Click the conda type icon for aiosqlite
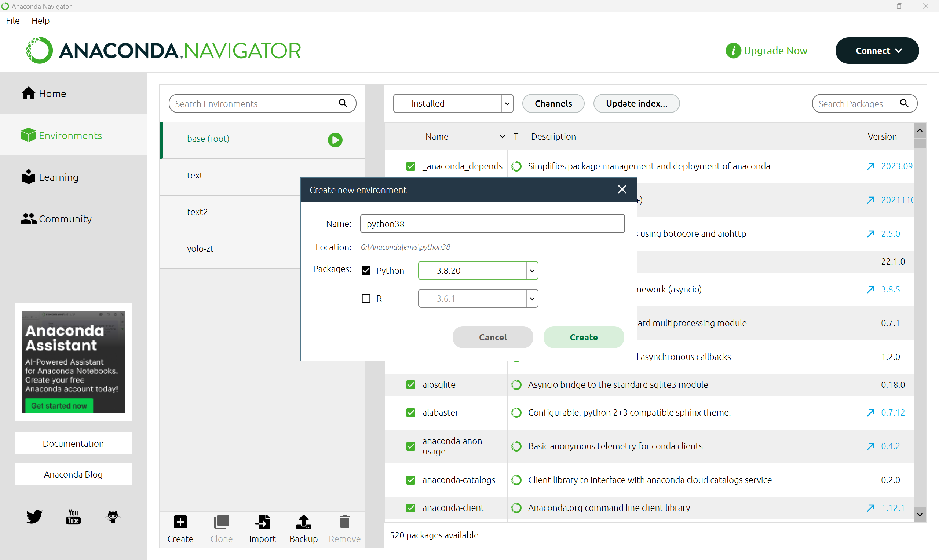Viewport: 939px width, 560px height. [x=516, y=384]
